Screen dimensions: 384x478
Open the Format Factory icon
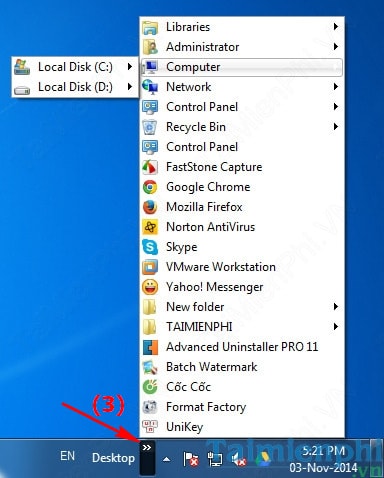coord(150,407)
